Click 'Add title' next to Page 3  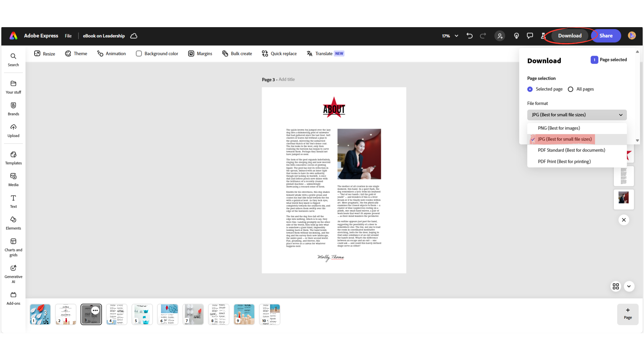click(286, 79)
